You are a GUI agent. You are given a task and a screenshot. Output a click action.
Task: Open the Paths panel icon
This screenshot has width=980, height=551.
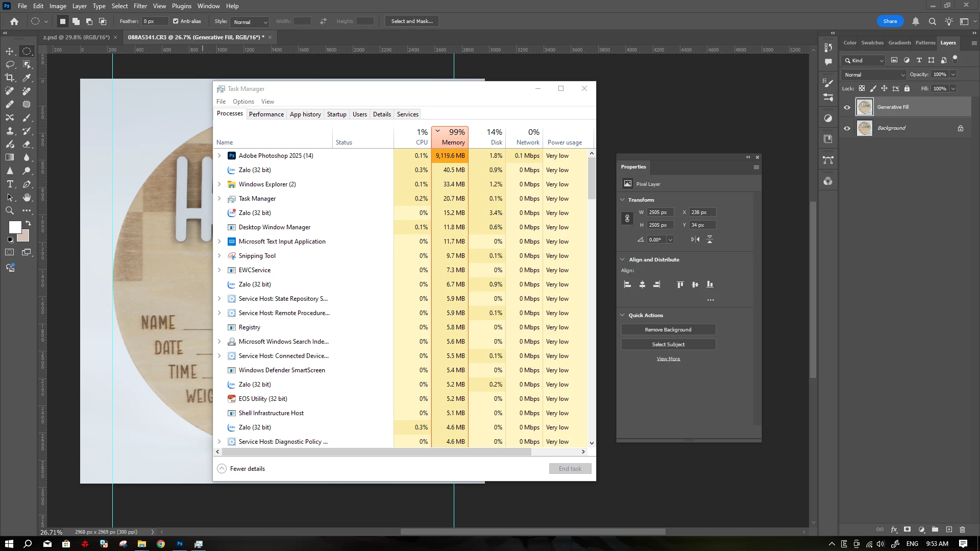(828, 160)
